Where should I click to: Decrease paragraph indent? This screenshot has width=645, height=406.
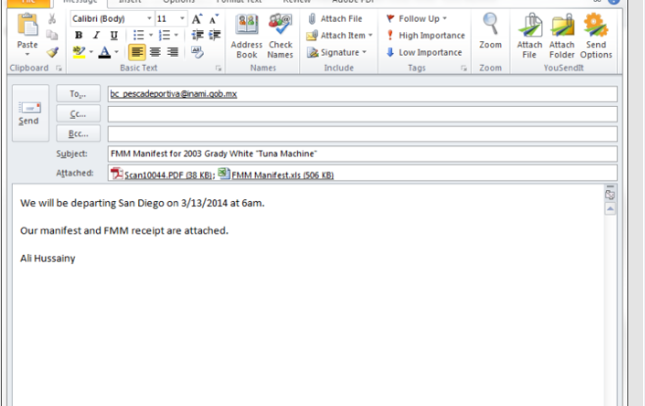coord(197,35)
